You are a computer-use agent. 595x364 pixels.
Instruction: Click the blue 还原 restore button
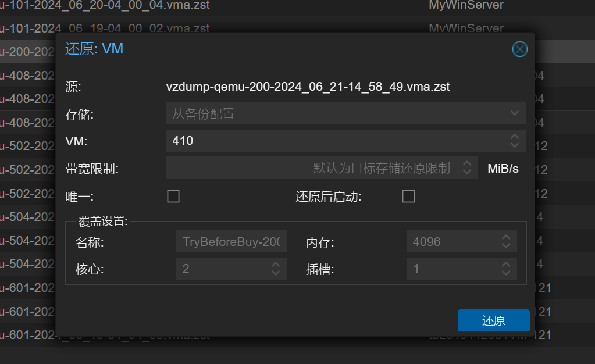pyautogui.click(x=493, y=320)
